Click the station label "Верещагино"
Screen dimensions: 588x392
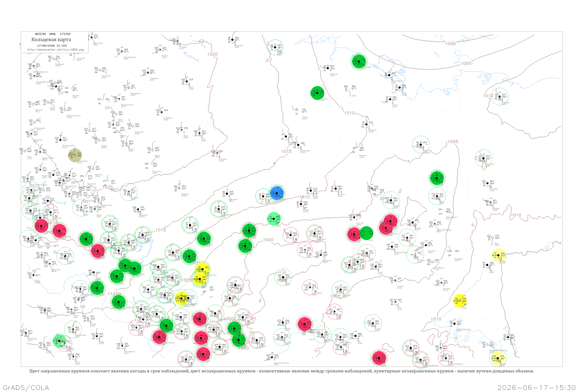[135, 93]
